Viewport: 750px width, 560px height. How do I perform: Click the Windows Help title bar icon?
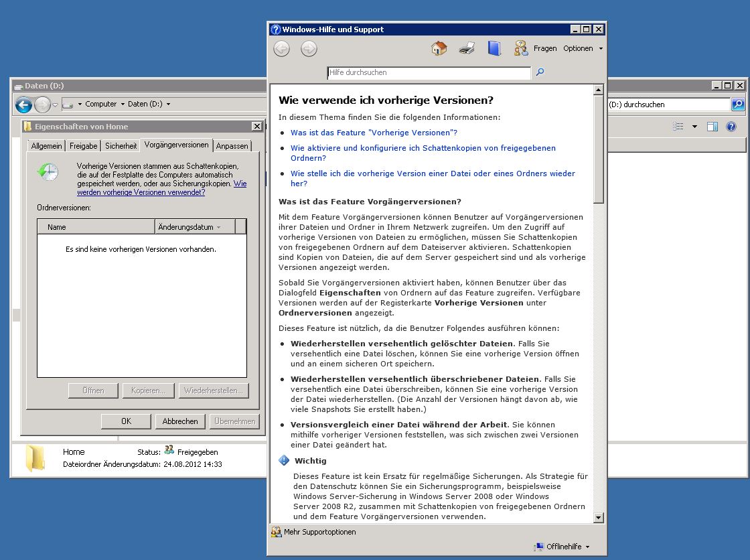pyautogui.click(x=275, y=29)
